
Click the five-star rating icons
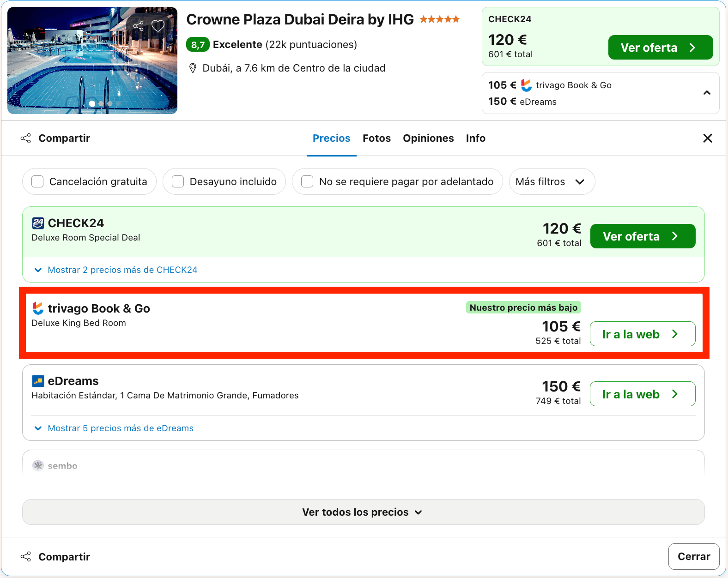pyautogui.click(x=440, y=19)
